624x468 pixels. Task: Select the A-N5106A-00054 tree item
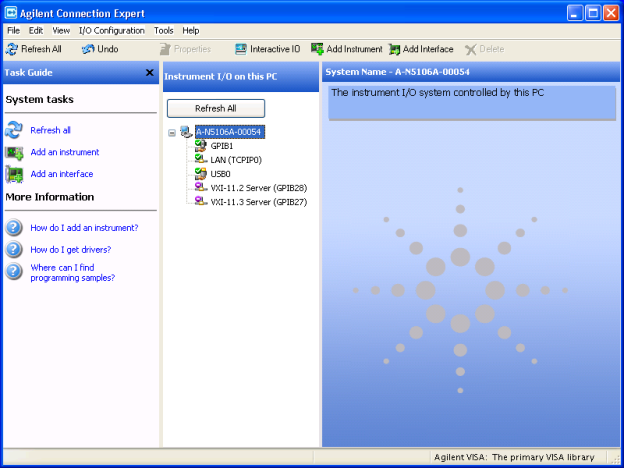click(x=229, y=132)
